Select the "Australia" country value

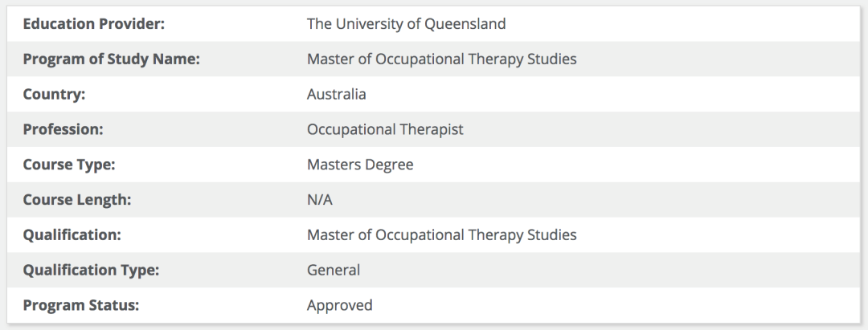pos(336,94)
